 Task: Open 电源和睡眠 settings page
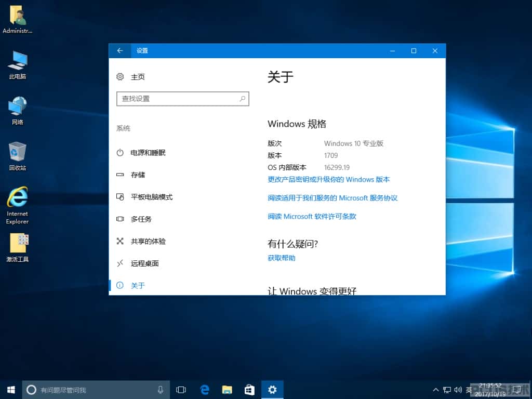[x=141, y=153]
